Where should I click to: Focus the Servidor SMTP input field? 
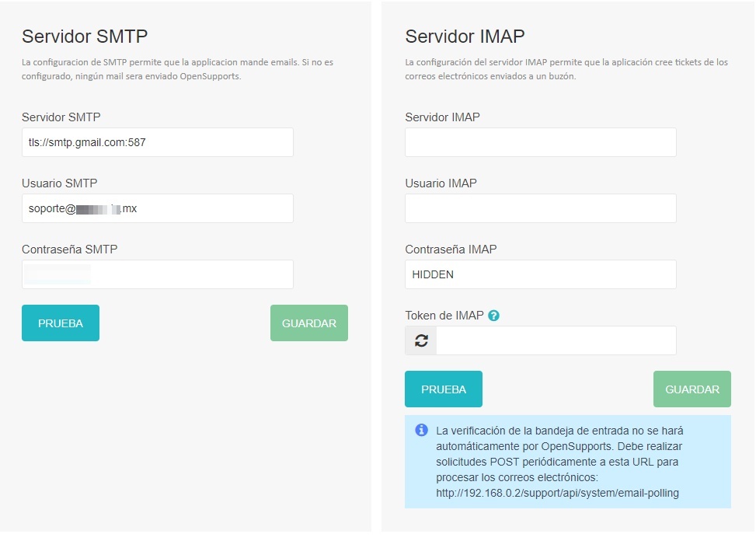[157, 142]
